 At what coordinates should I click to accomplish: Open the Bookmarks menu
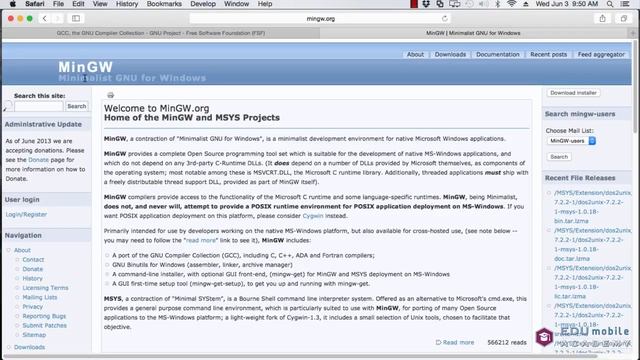click(x=164, y=4)
